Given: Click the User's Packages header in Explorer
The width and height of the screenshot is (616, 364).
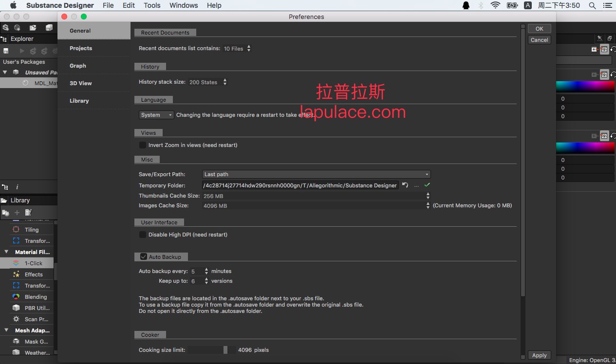Looking at the screenshot, I should coord(24,62).
